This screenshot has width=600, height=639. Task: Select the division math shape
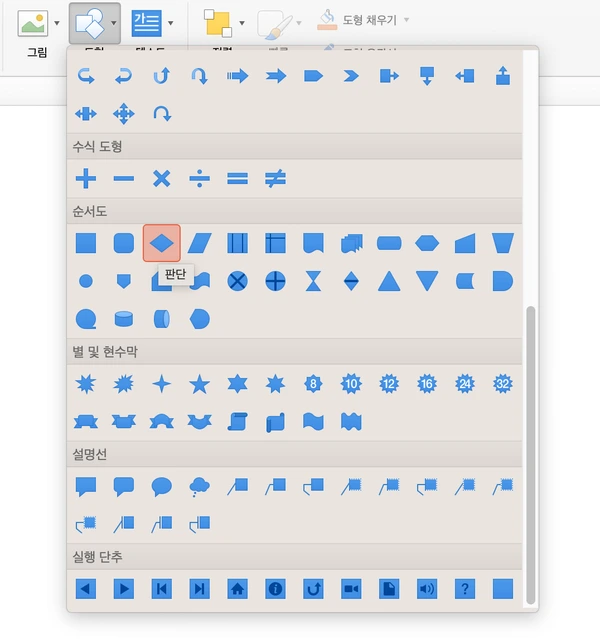(x=200, y=178)
